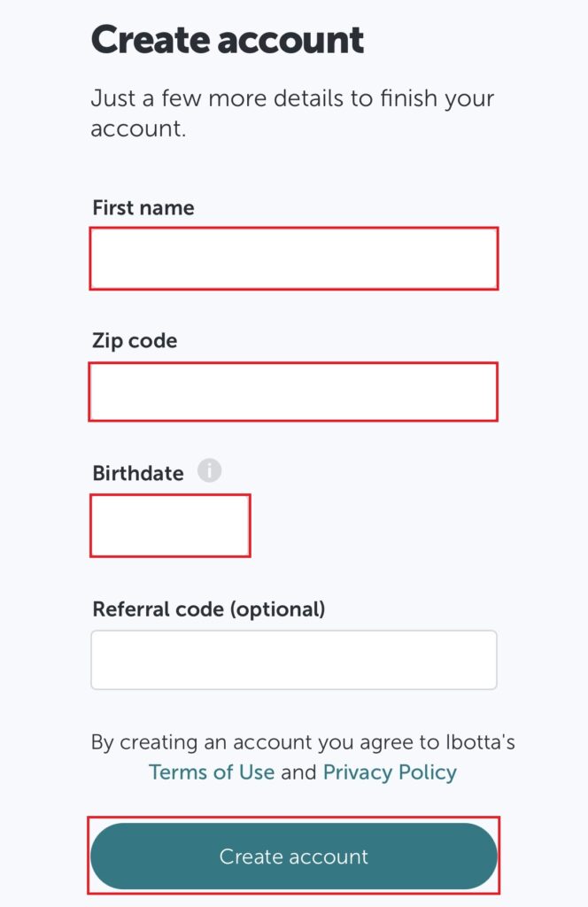Click the 'Create account' page heading
This screenshot has height=907, width=588.
228,40
